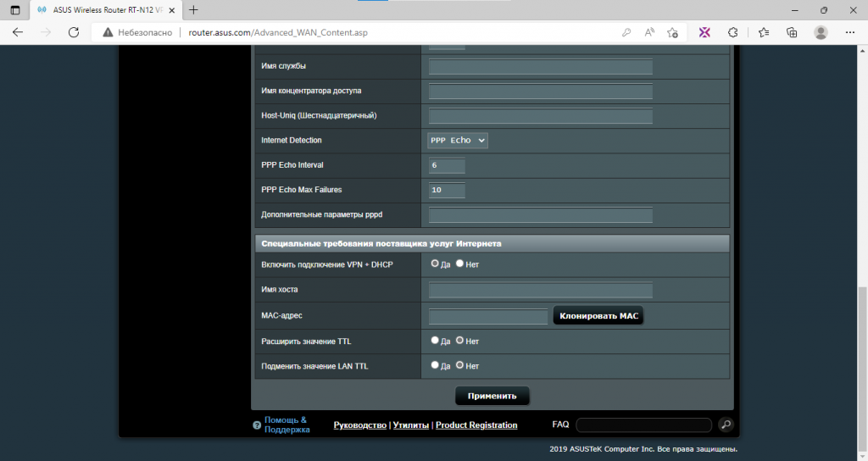The image size is (868, 461).
Task: Open the Product Registration link
Action: coord(476,425)
